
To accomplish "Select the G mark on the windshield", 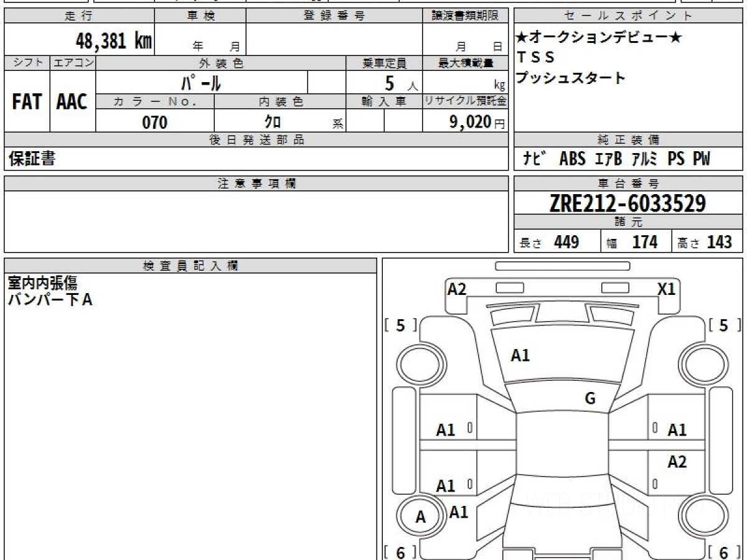I will pyautogui.click(x=590, y=399).
